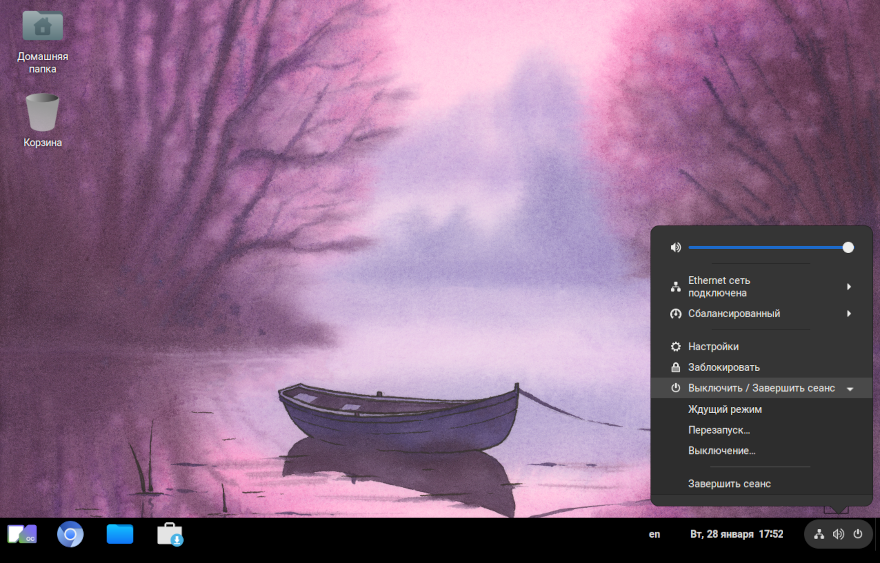Click the network icon in system tray

[x=819, y=534]
